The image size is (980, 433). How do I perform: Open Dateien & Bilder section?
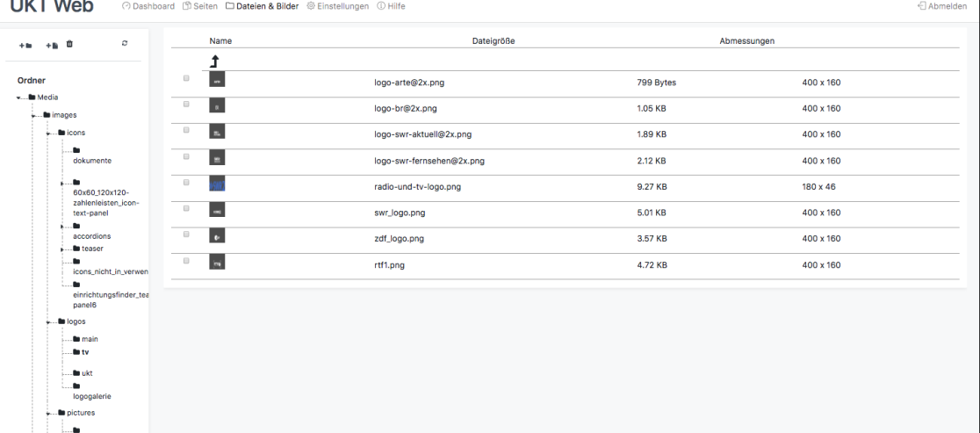pyautogui.click(x=262, y=6)
